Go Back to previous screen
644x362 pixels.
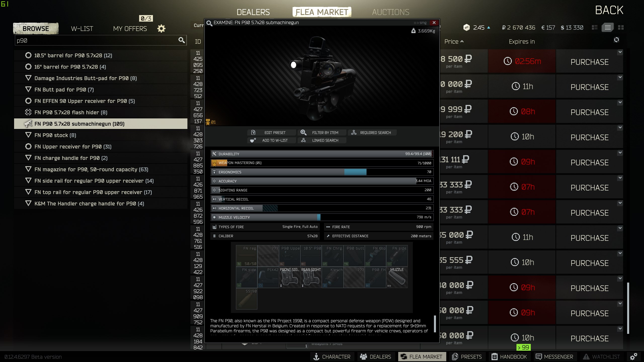pos(609,10)
